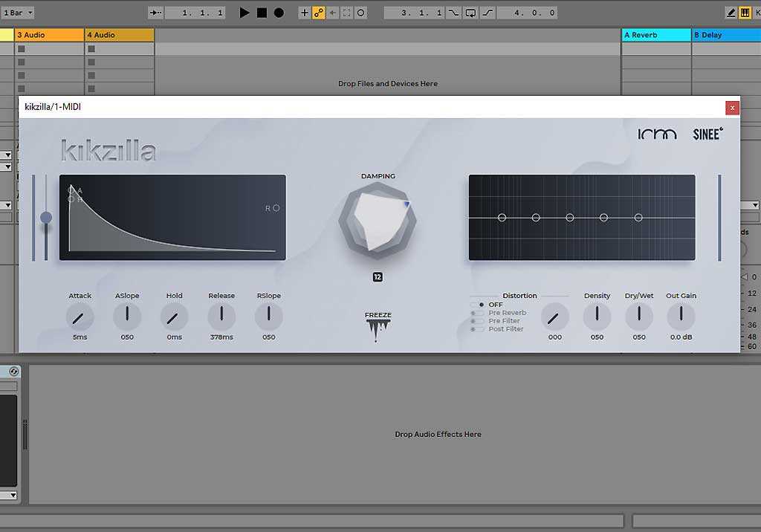Click the Attack value 5ms

(x=80, y=337)
